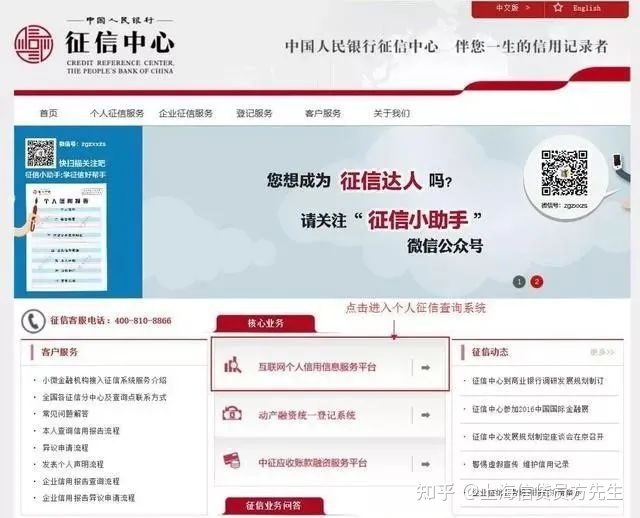Click 征信动态 section heading
640x518 pixels.
(x=490, y=352)
